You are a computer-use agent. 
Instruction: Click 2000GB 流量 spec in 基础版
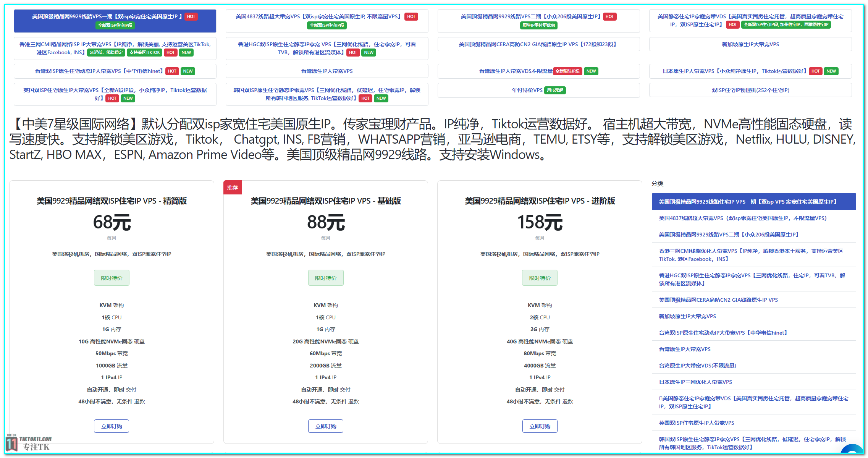[326, 366]
